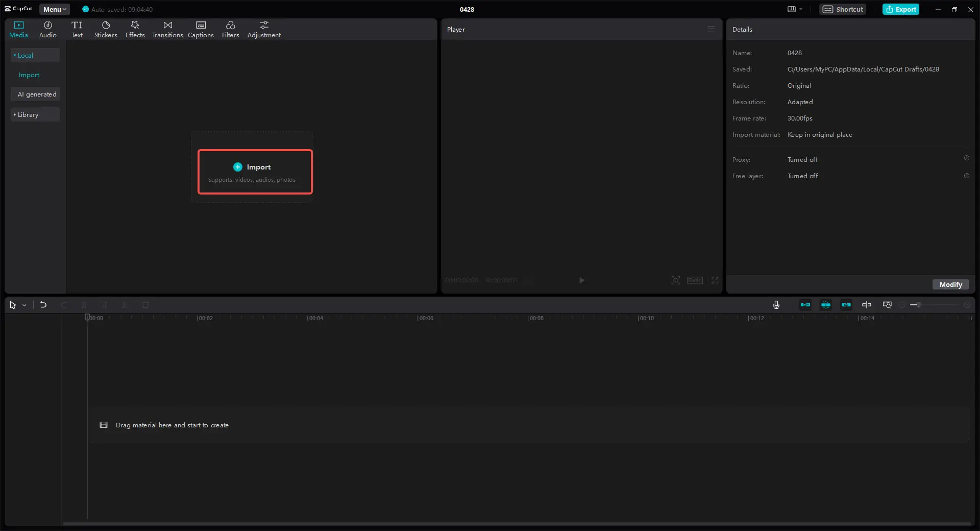
Task: Click the Export button
Action: click(x=901, y=9)
